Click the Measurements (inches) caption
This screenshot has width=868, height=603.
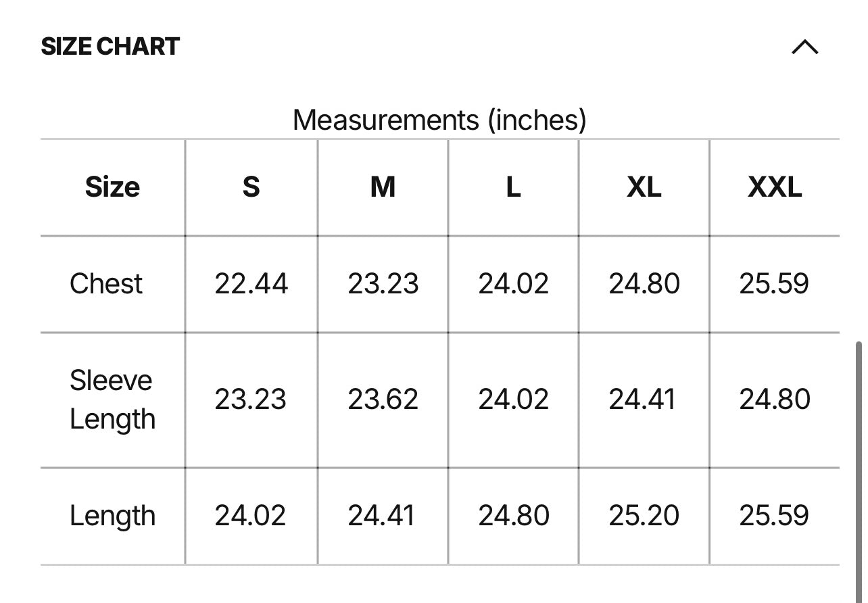[439, 120]
